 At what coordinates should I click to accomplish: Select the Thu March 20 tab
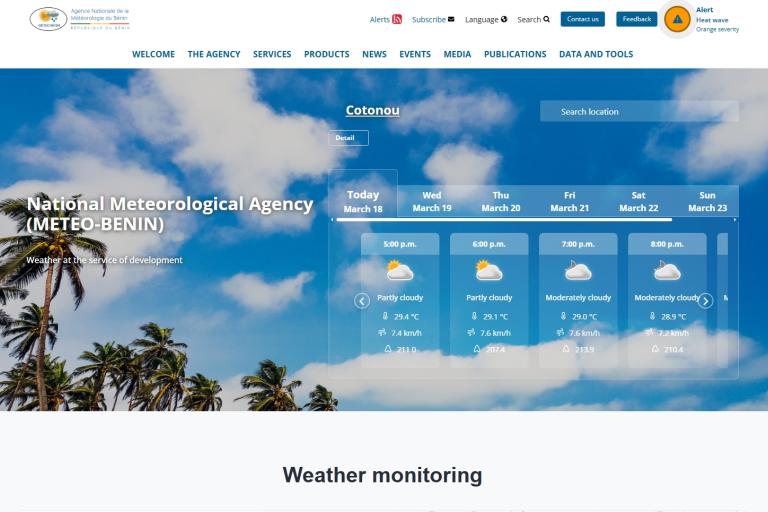tap(501, 201)
